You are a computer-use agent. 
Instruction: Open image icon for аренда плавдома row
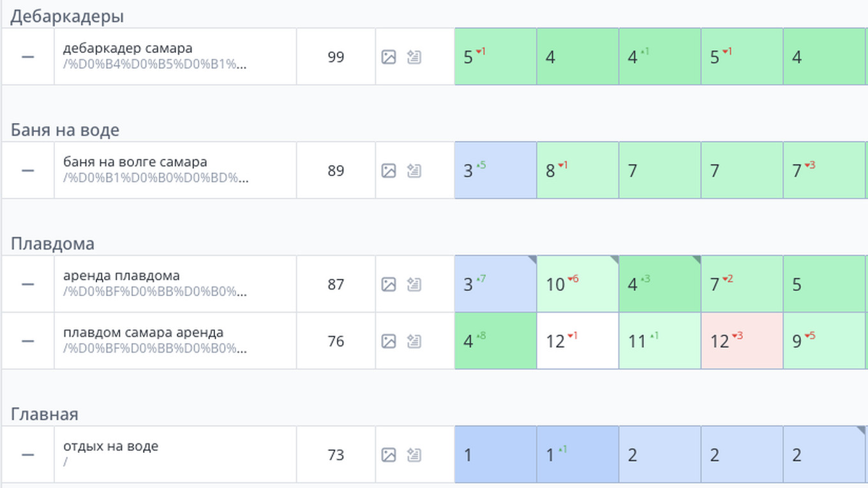[x=389, y=285]
